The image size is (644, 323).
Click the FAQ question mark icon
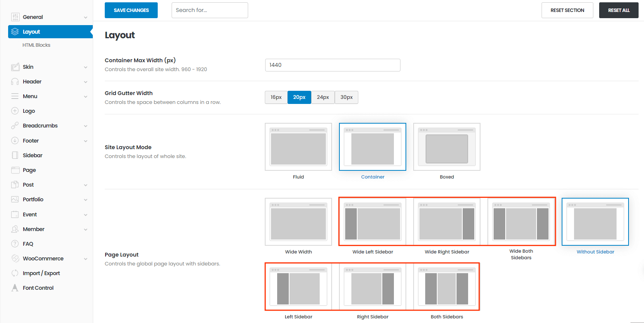(x=15, y=244)
